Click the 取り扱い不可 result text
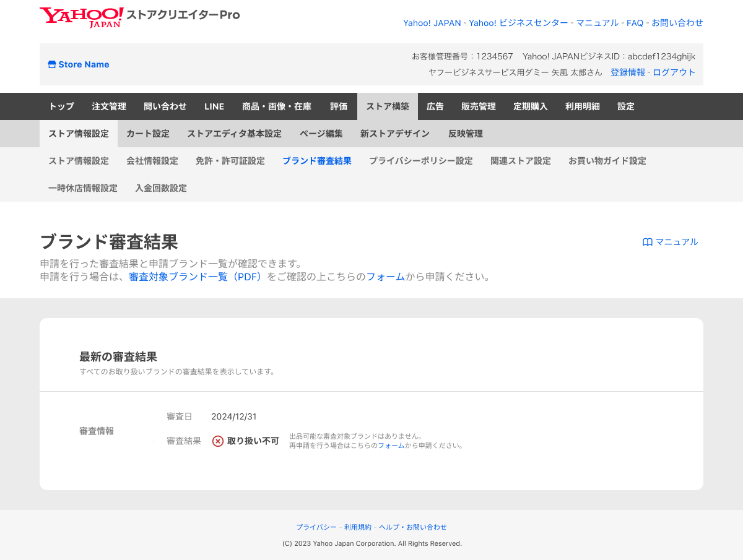This screenshot has width=743, height=560. [x=253, y=441]
